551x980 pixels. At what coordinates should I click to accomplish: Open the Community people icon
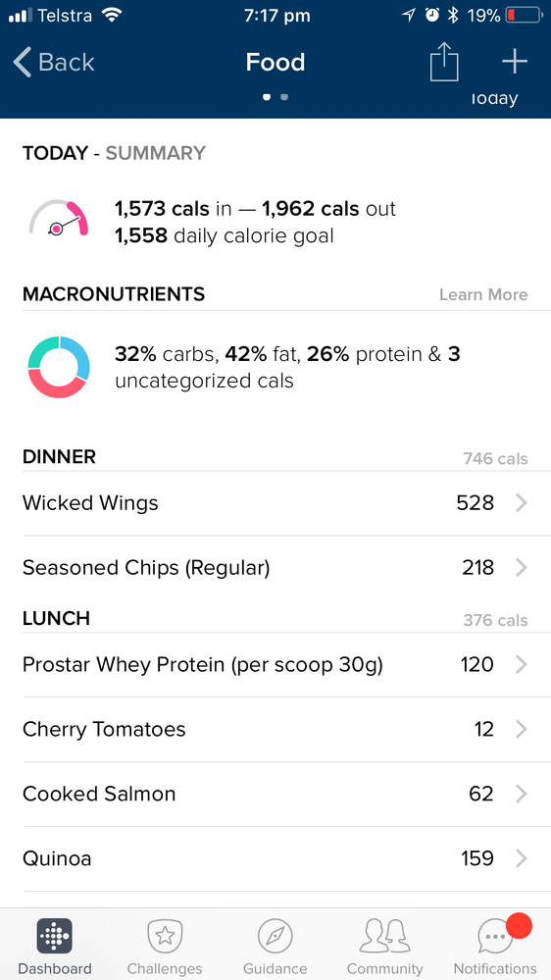pyautogui.click(x=385, y=936)
